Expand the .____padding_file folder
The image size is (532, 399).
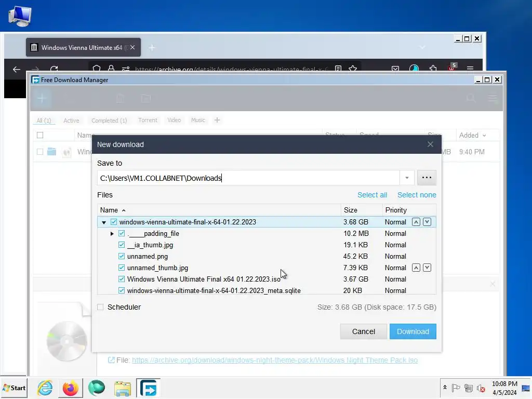coord(112,234)
